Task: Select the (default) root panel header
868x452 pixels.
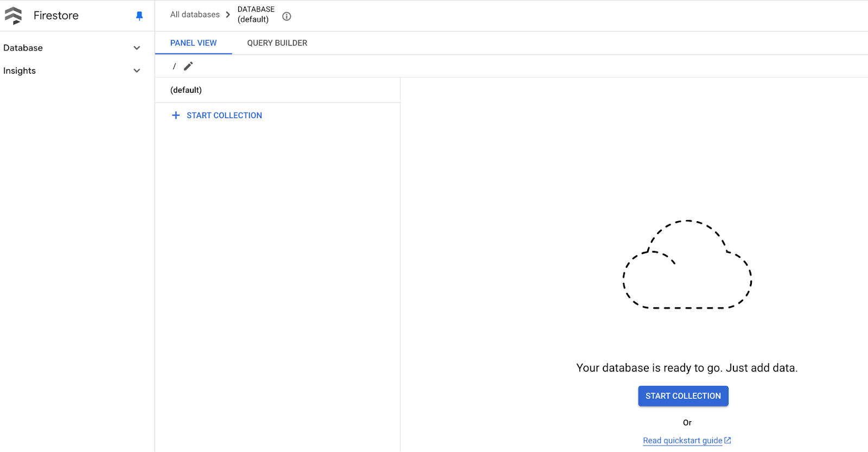Action: 186,90
